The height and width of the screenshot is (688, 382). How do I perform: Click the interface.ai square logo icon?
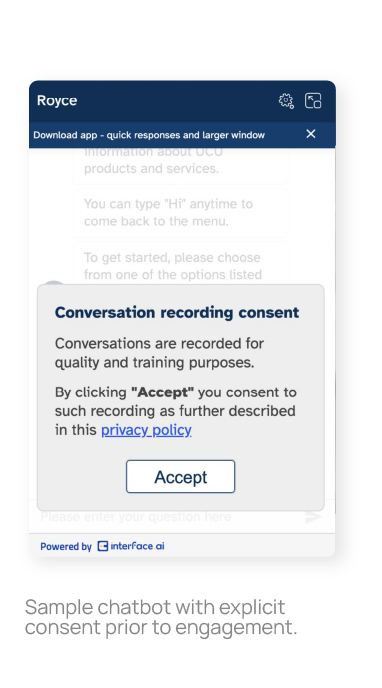[103, 546]
